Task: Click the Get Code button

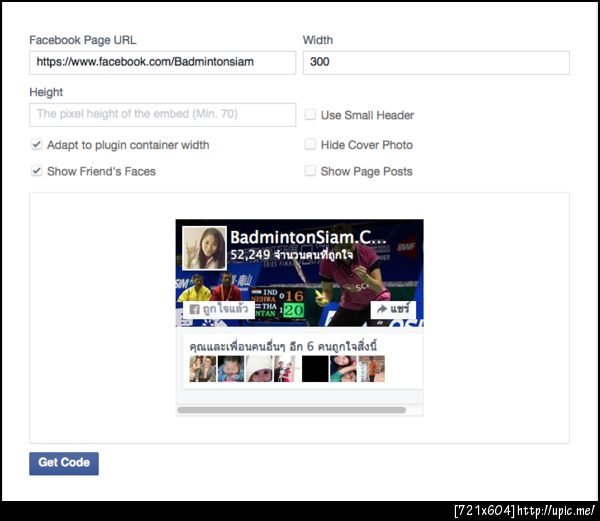Action: point(64,463)
